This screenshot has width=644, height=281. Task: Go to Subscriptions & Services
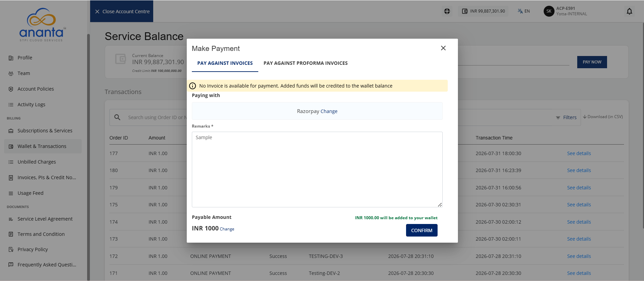click(x=43, y=131)
